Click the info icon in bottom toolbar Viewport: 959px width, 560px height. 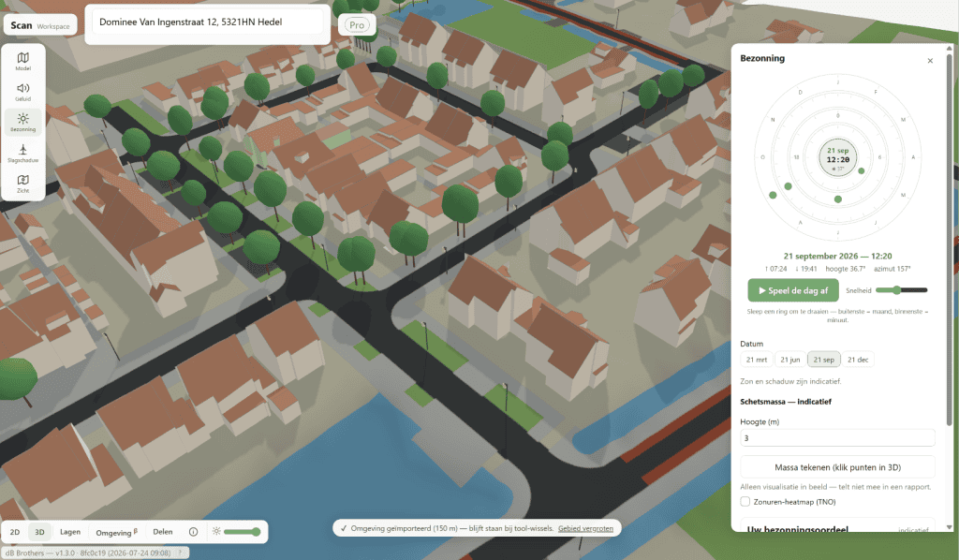tap(193, 532)
